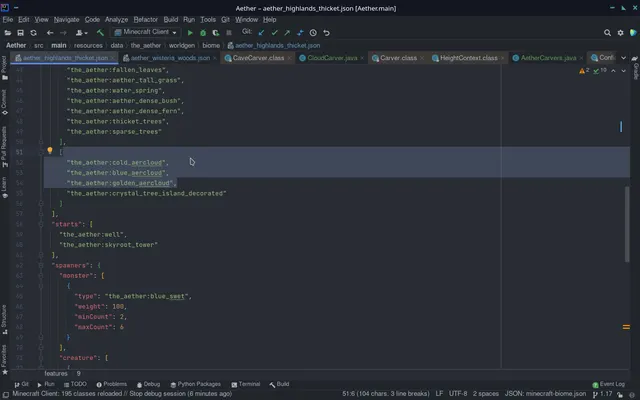
Task: Open the TODO tool window
Action: coord(75,384)
